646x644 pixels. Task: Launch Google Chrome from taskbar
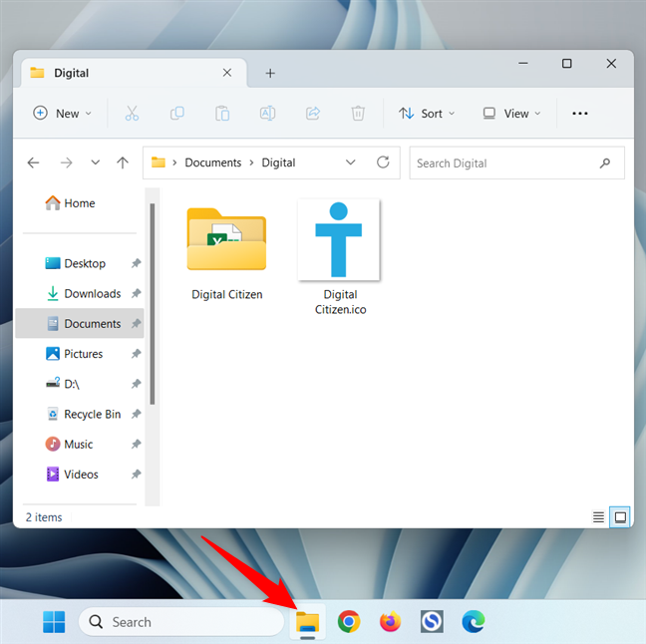tap(349, 622)
